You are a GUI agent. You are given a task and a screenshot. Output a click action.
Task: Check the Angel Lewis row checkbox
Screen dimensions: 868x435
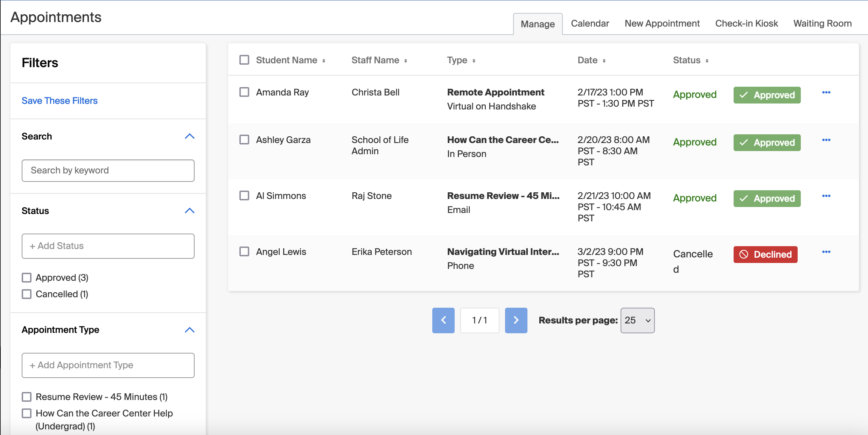pyautogui.click(x=244, y=251)
